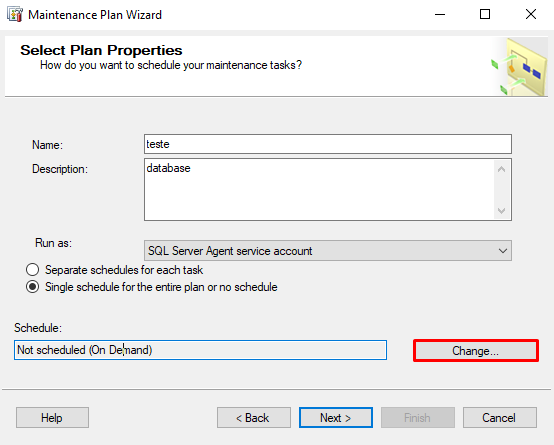The height and width of the screenshot is (445, 554).
Task: Click the greyed-out Finish button
Action: (418, 418)
